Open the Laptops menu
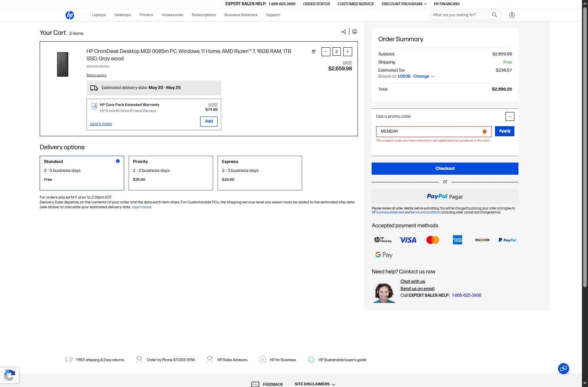 click(99, 15)
